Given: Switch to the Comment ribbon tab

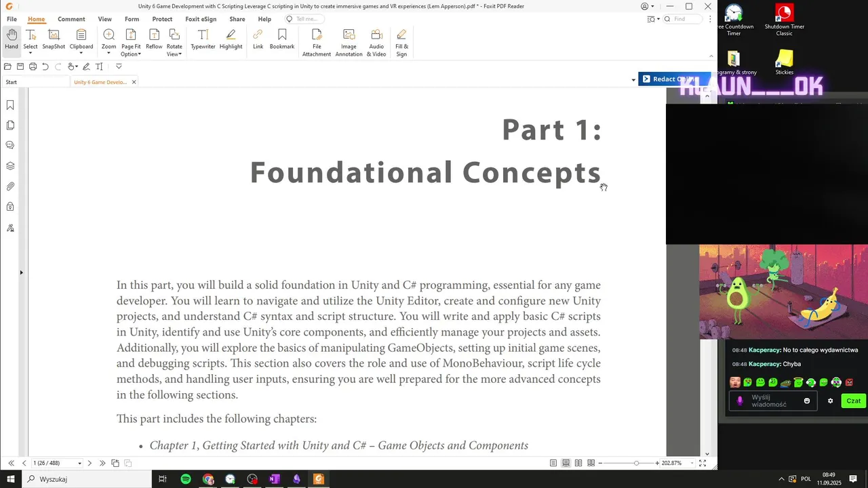Looking at the screenshot, I should pyautogui.click(x=71, y=19).
